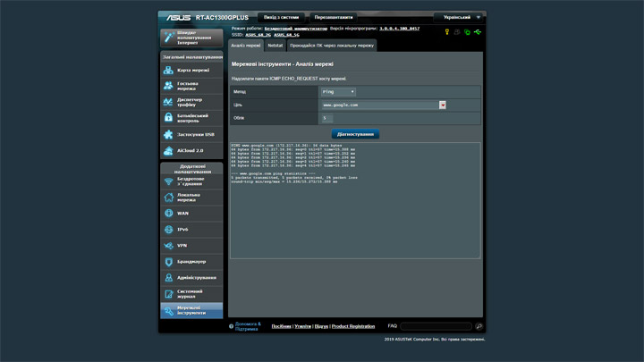Image resolution: width=644 pixels, height=362 pixels.
Task: Click the green USB status icon
Action: coord(478,32)
